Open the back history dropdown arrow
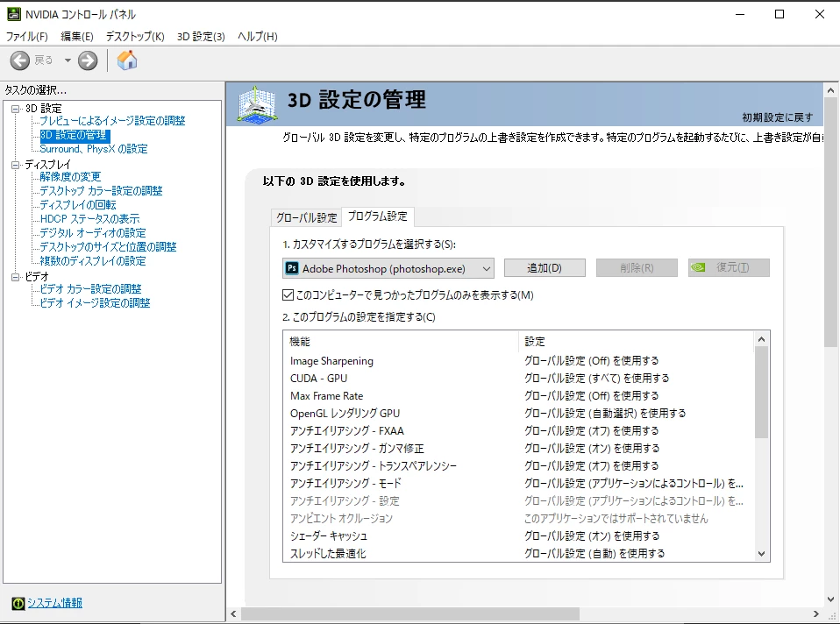840x624 pixels. [68, 60]
